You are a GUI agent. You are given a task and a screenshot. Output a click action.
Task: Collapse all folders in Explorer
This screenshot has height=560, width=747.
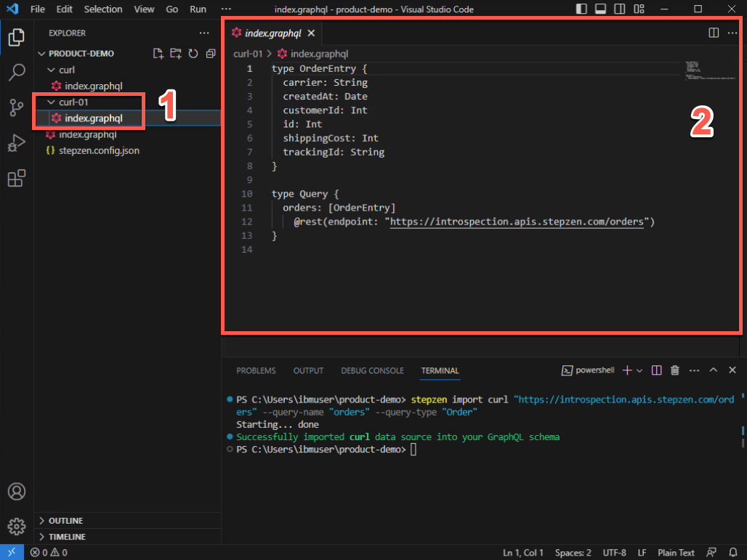coord(211,54)
